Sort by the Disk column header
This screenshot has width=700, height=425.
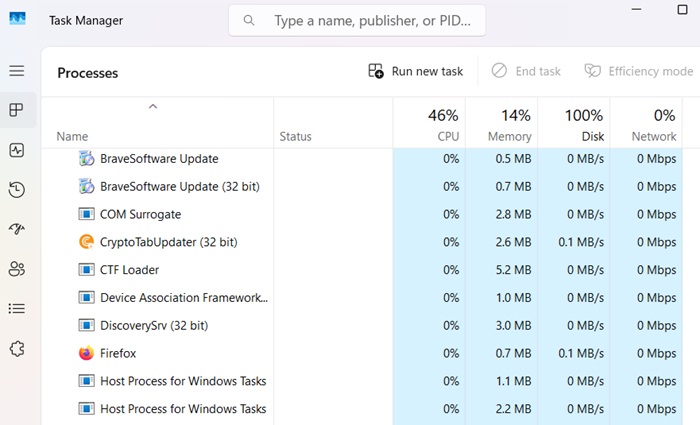(574, 123)
